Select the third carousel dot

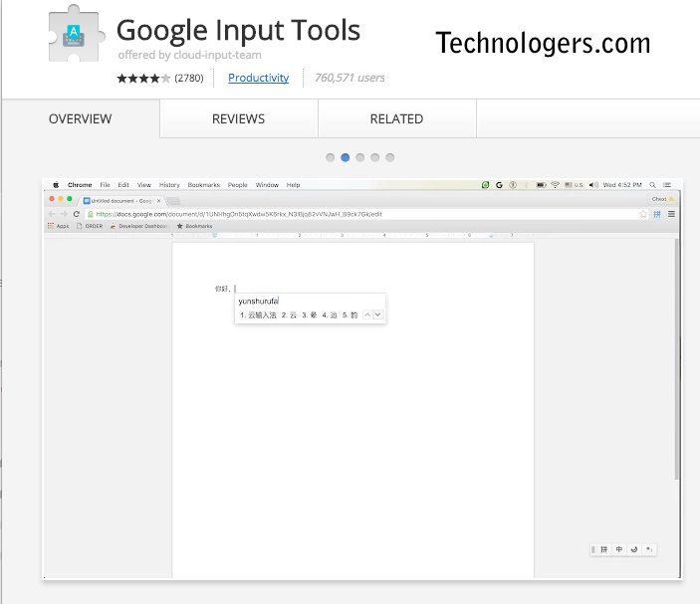click(360, 157)
